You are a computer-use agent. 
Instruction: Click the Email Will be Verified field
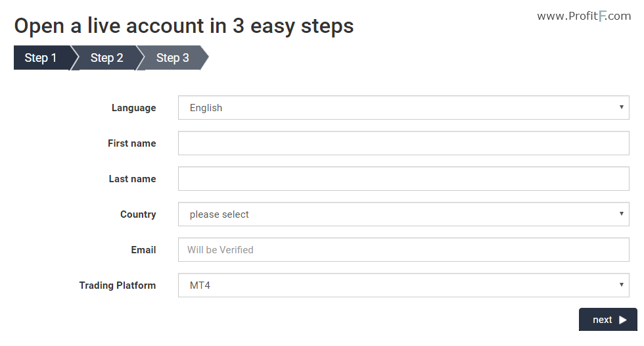pyautogui.click(x=403, y=250)
